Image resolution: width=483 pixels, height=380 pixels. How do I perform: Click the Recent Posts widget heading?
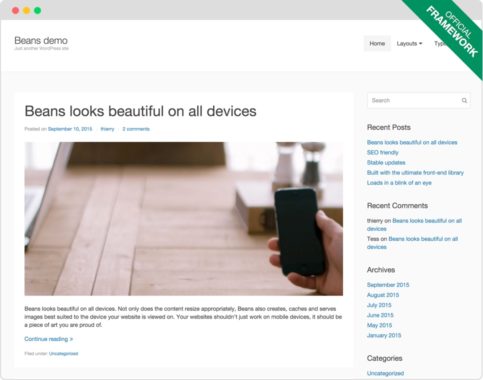(389, 127)
